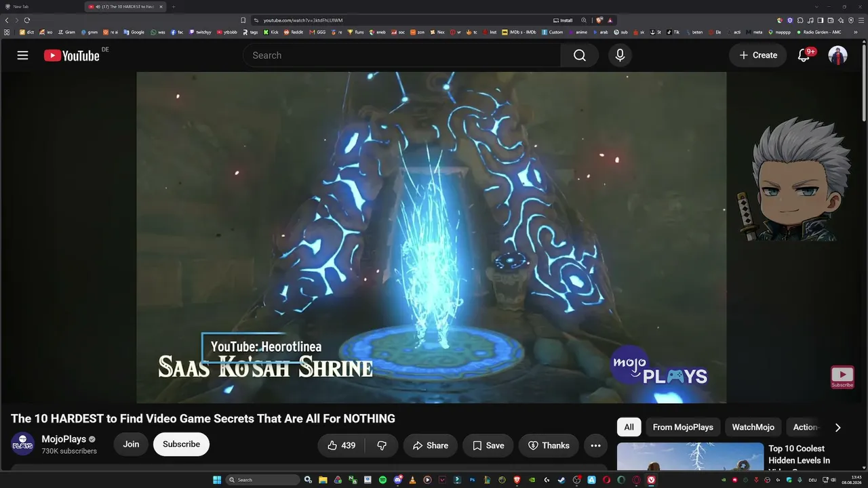Open Steam from the taskbar
The image size is (868, 488).
pyautogui.click(x=561, y=480)
